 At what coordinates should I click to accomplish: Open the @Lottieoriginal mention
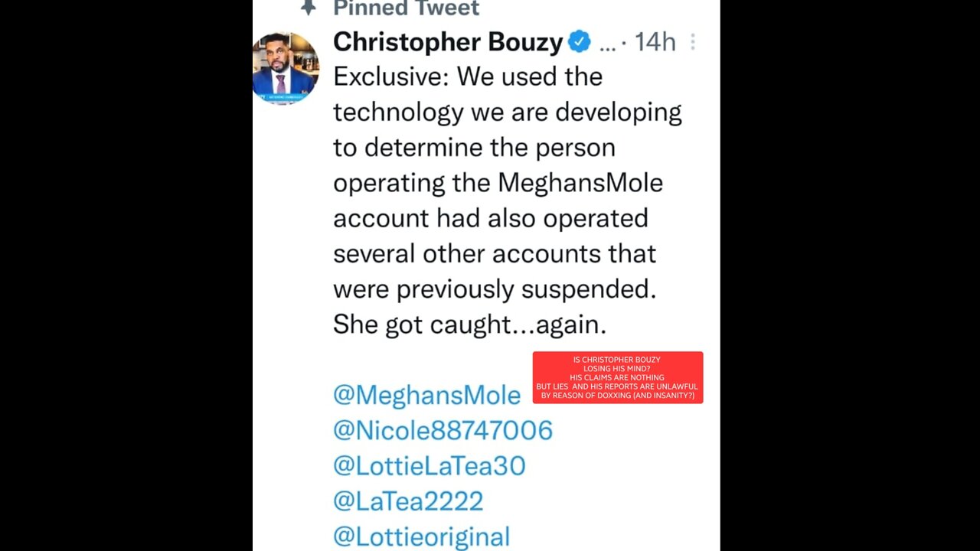421,536
